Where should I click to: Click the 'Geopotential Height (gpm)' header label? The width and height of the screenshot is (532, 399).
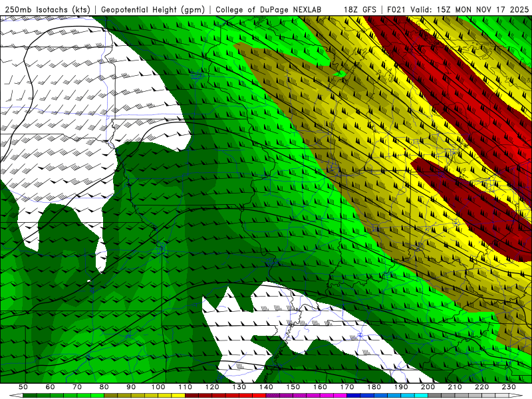coord(153,10)
